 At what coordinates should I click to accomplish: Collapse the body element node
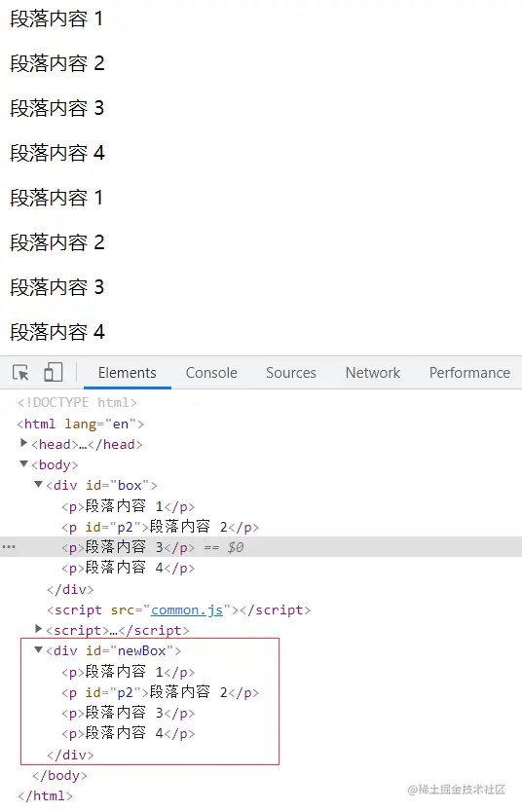pos(23,464)
